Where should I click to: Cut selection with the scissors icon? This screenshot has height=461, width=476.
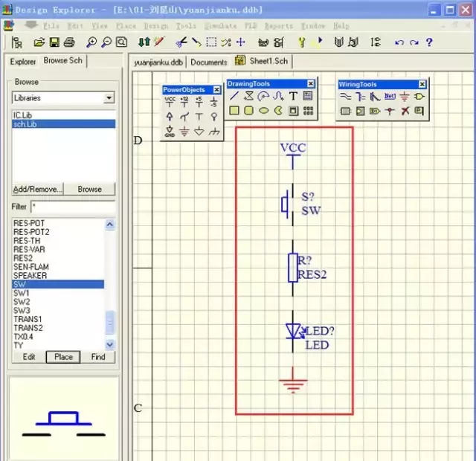tap(181, 42)
